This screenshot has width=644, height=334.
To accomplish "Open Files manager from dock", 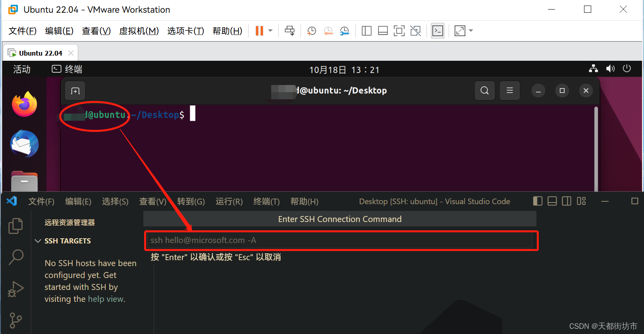I will pyautogui.click(x=25, y=181).
